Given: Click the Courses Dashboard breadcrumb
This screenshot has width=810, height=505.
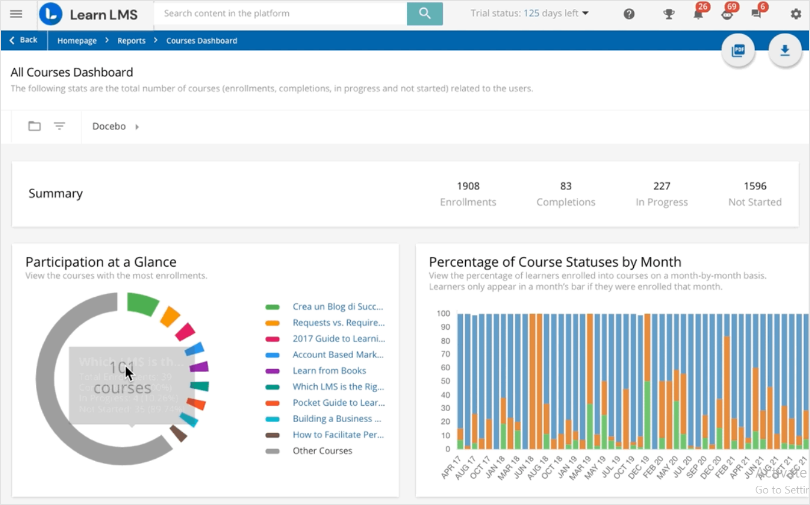Looking at the screenshot, I should [x=201, y=41].
